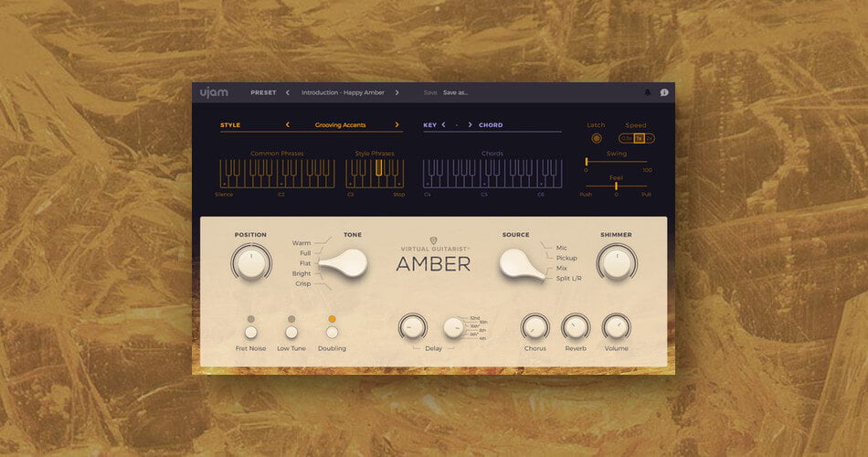868x457 pixels.
Task: Toggle the Latch button
Action: tap(597, 139)
